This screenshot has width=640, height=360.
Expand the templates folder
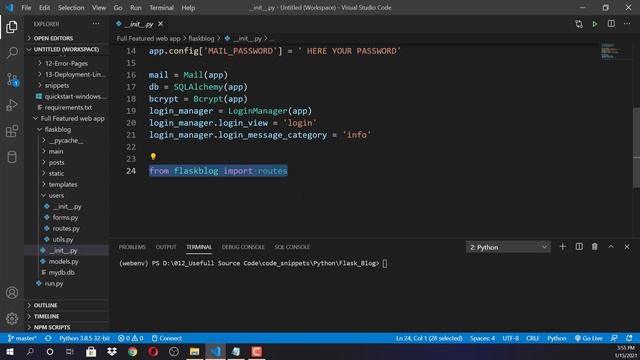(x=67, y=184)
